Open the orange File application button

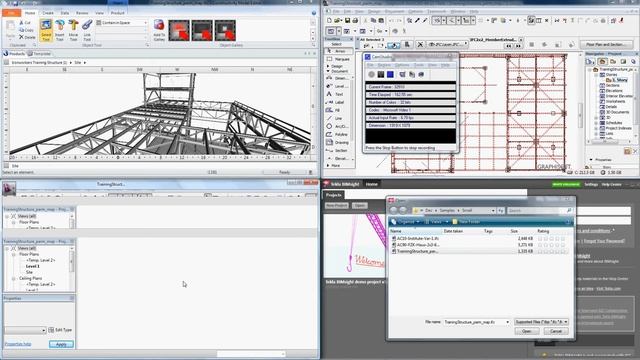(x=11, y=13)
